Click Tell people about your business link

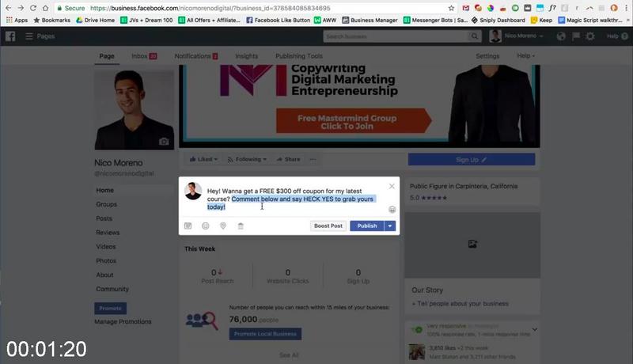click(461, 304)
